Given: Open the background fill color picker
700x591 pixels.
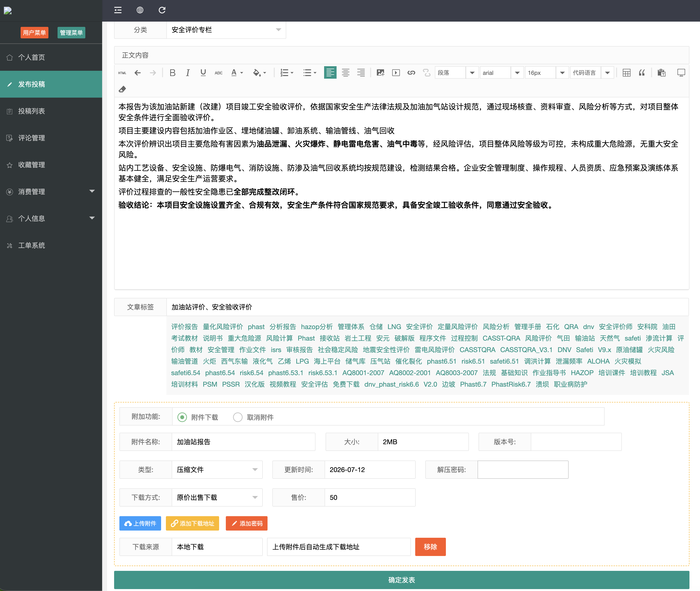Looking at the screenshot, I should [259, 73].
